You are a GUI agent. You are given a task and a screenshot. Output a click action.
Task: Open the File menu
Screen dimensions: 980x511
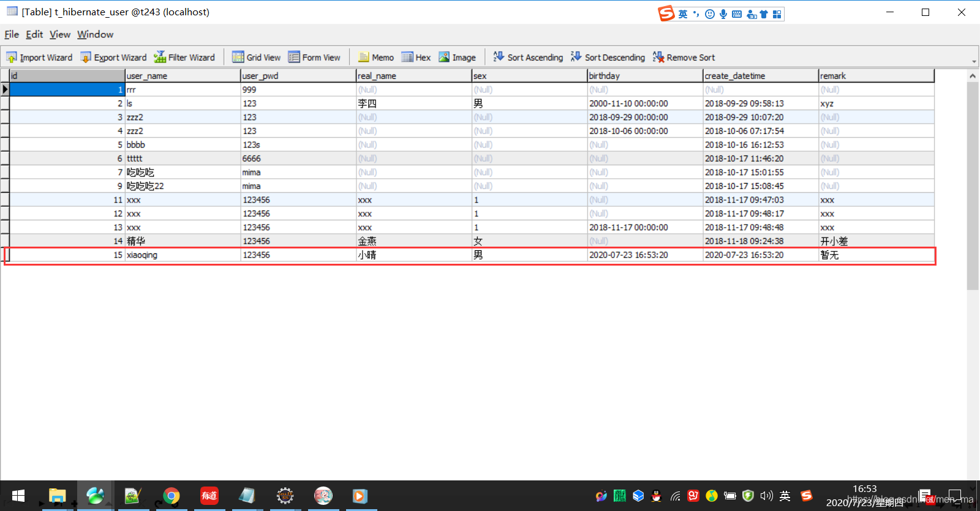12,34
